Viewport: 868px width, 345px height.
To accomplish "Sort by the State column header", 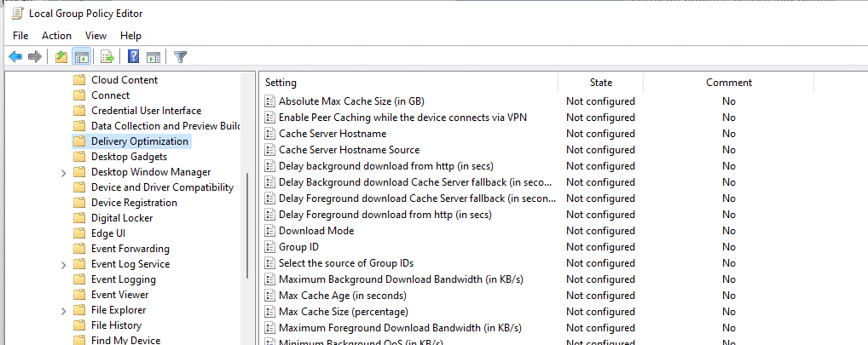I will pos(600,83).
